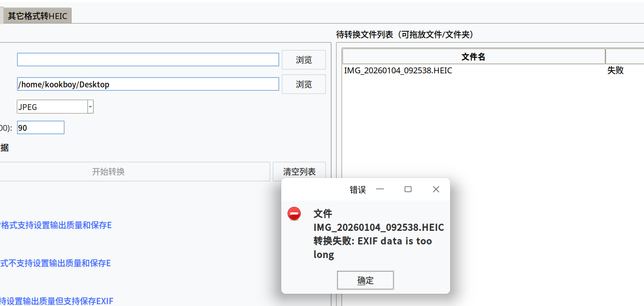This screenshot has height=306, width=644.
Task: Click the quality field showing 90
Action: [41, 128]
